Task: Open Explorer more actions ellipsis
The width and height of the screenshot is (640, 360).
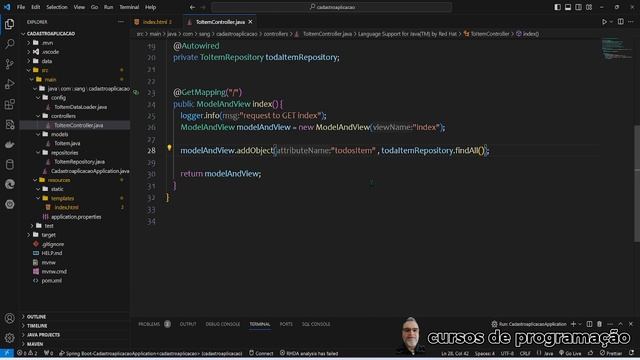Action: [121, 22]
